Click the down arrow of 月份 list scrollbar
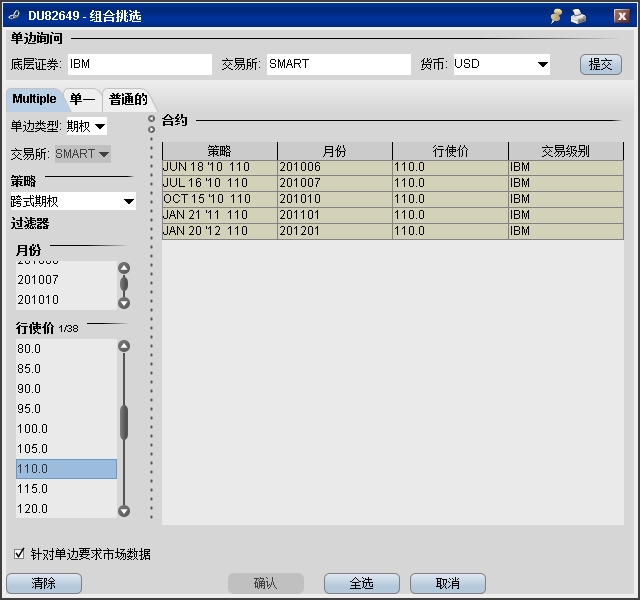The width and height of the screenshot is (640, 600). click(x=124, y=303)
